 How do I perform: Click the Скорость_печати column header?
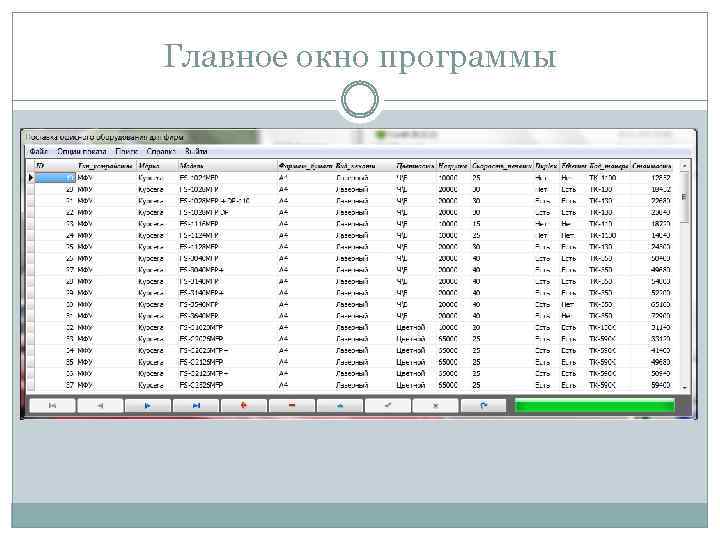coord(501,165)
